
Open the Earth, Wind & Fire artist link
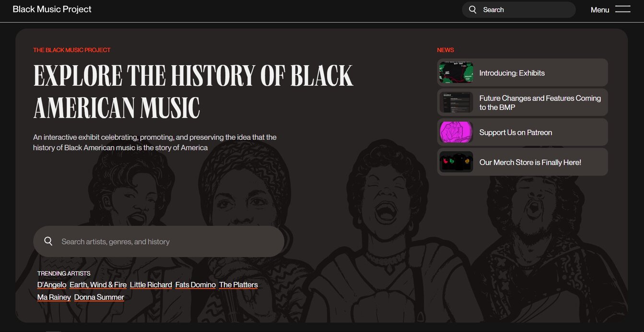[x=98, y=284]
